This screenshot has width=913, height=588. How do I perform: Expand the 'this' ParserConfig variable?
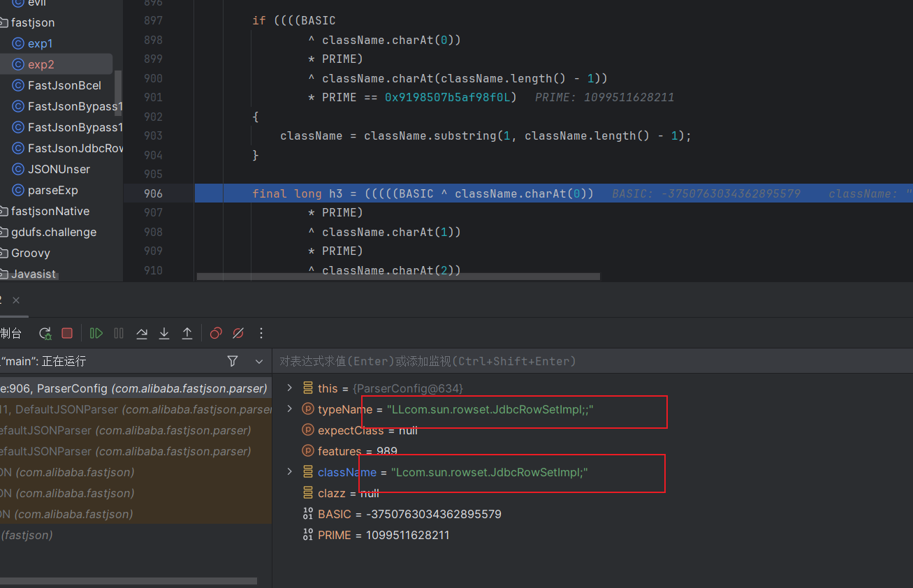click(290, 388)
